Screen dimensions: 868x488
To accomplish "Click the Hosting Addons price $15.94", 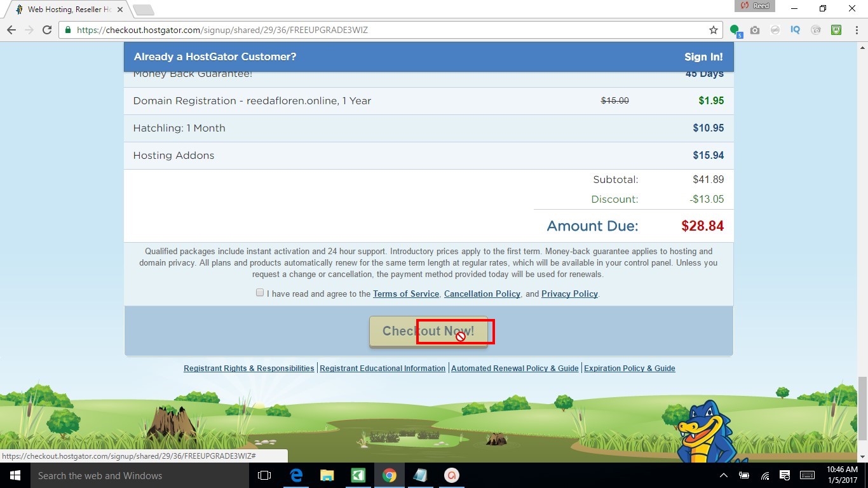I will click(709, 155).
